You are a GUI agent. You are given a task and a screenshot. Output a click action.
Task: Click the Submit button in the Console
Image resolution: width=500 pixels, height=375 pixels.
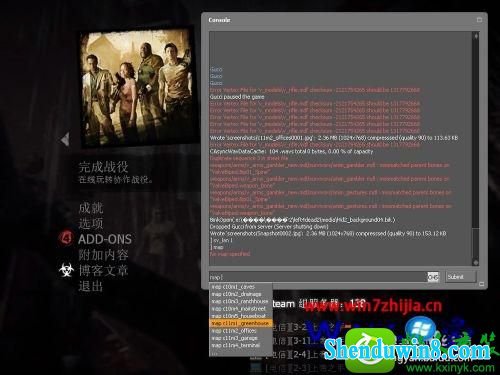[x=461, y=277]
